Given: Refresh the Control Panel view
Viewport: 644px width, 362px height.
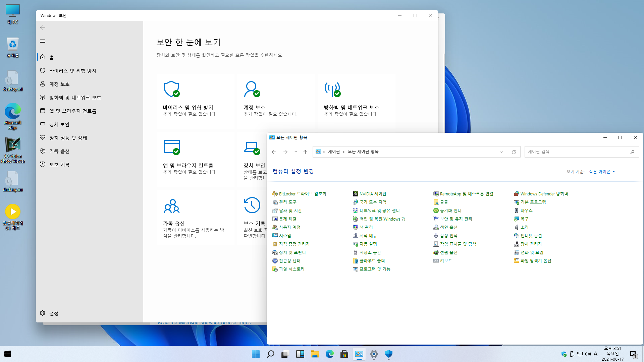Looking at the screenshot, I should 514,152.
